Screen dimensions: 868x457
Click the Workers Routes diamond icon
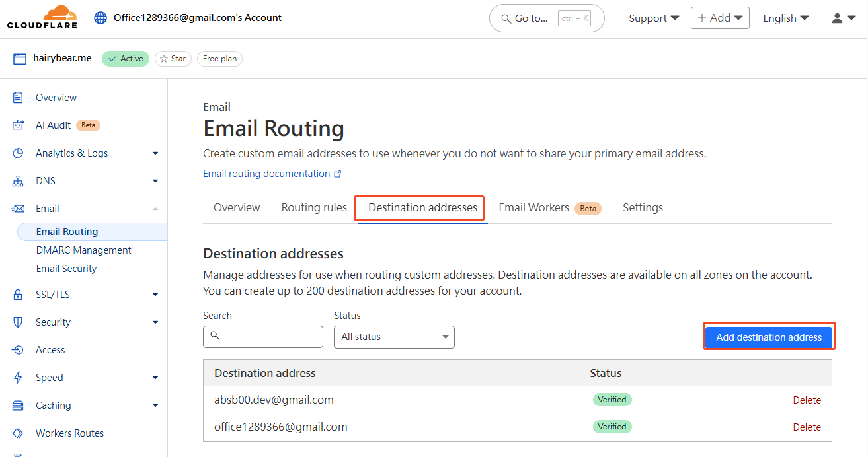pos(19,433)
